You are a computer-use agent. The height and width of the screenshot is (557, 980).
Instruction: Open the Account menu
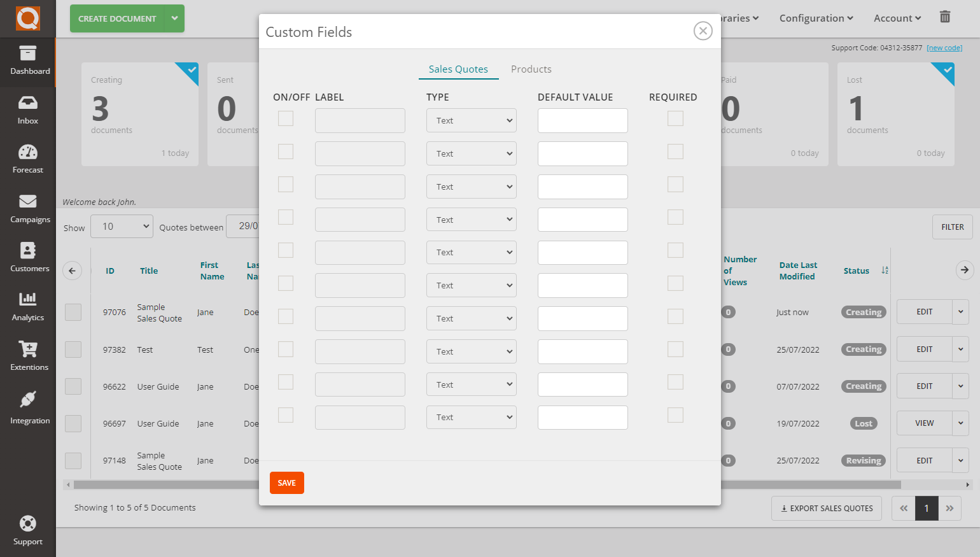(x=896, y=18)
